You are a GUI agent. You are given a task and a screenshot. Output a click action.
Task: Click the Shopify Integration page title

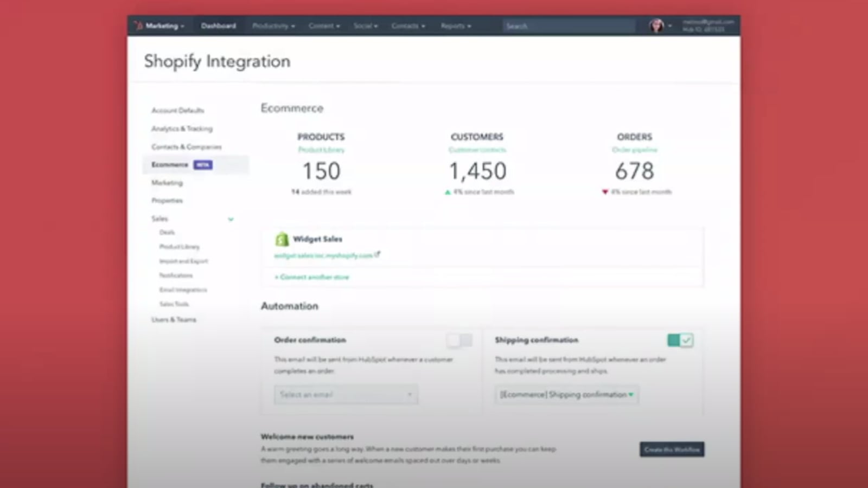coord(217,61)
